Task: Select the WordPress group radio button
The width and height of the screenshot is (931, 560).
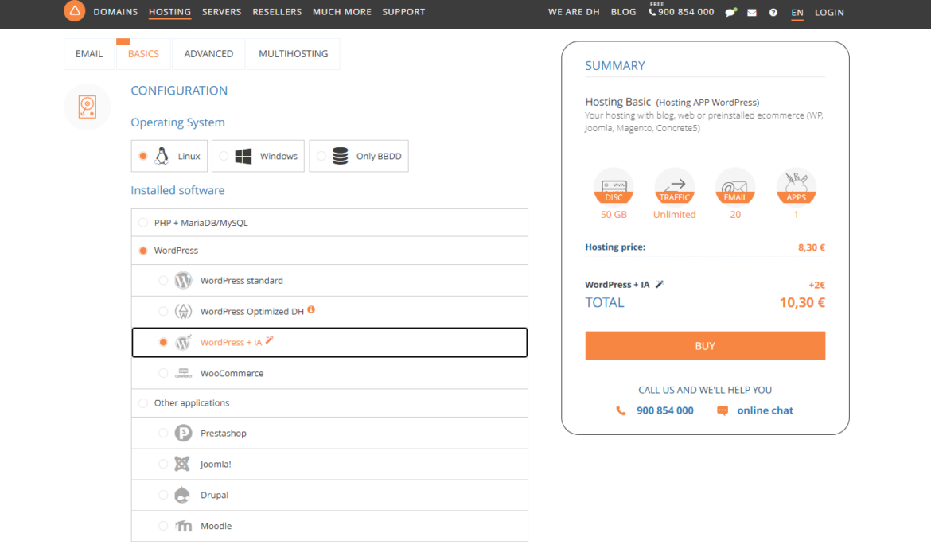Action: (x=143, y=251)
